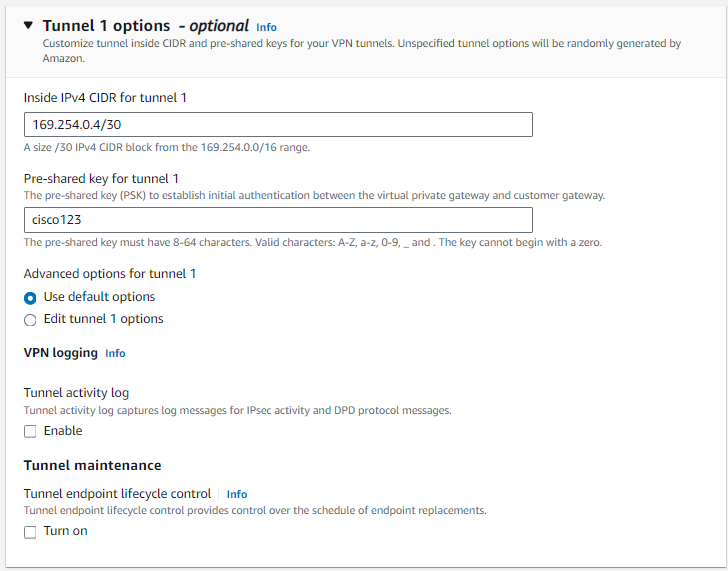
Task: Collapse the Tunnel 1 options section triangle
Action: click(28, 26)
